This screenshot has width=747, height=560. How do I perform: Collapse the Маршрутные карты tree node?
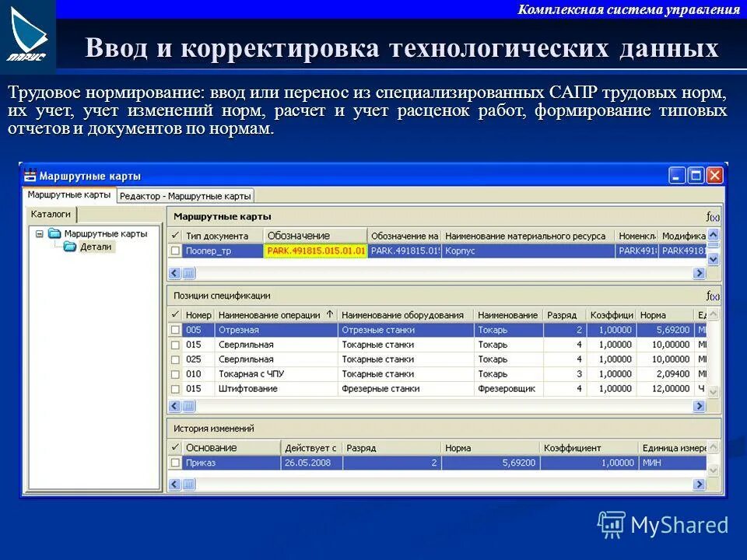[40, 234]
